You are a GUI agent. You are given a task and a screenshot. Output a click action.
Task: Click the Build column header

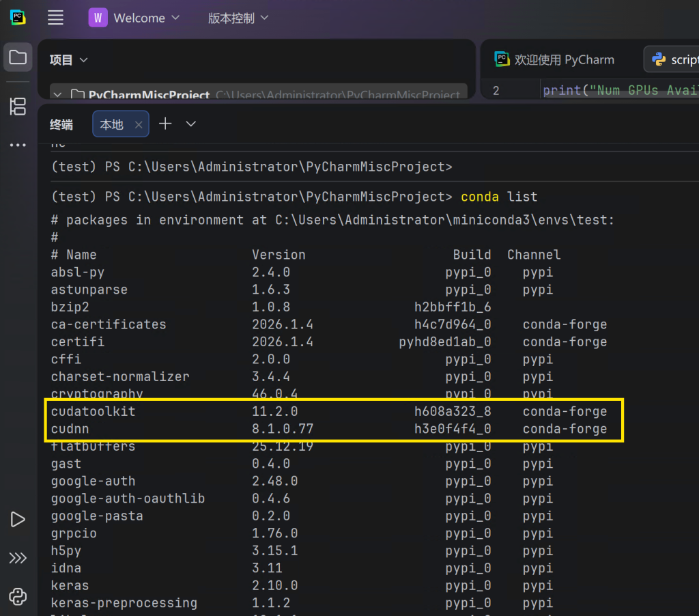pyautogui.click(x=472, y=255)
